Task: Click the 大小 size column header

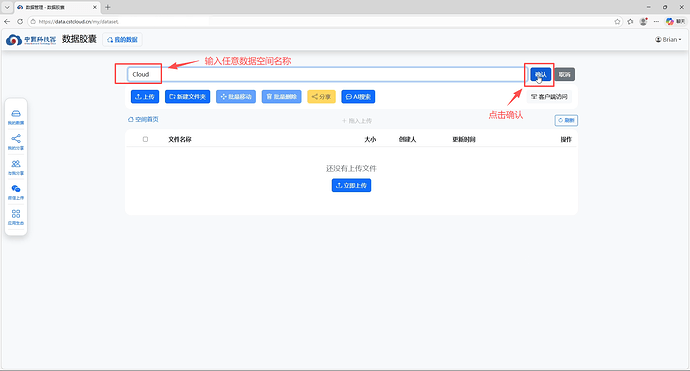Action: pyautogui.click(x=370, y=139)
